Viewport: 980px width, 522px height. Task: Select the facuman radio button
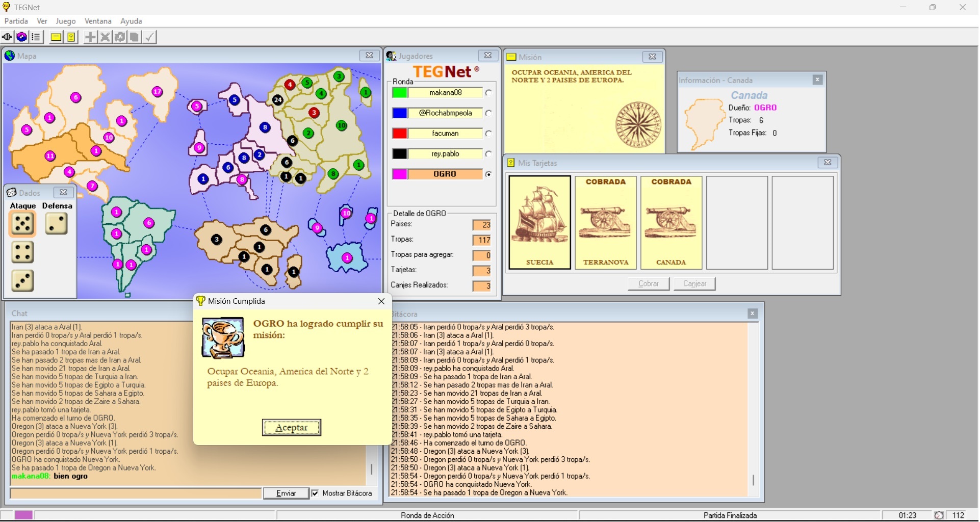(x=488, y=134)
